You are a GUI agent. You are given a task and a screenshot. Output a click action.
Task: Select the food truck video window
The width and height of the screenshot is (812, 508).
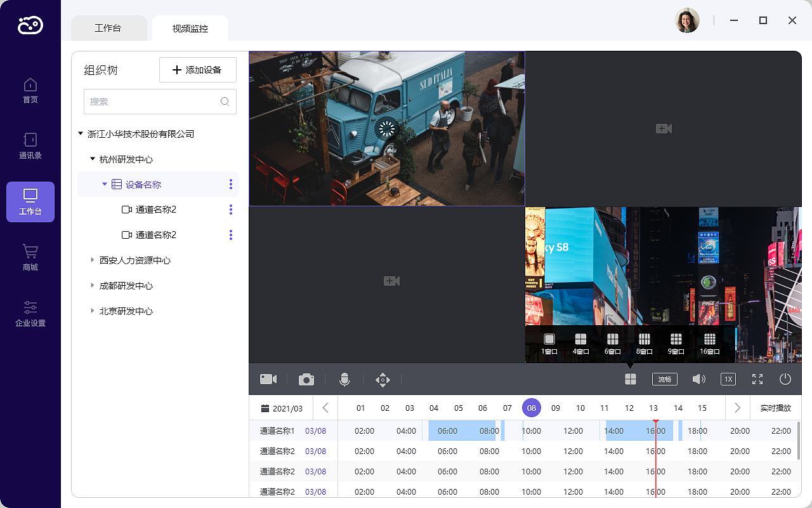click(387, 128)
